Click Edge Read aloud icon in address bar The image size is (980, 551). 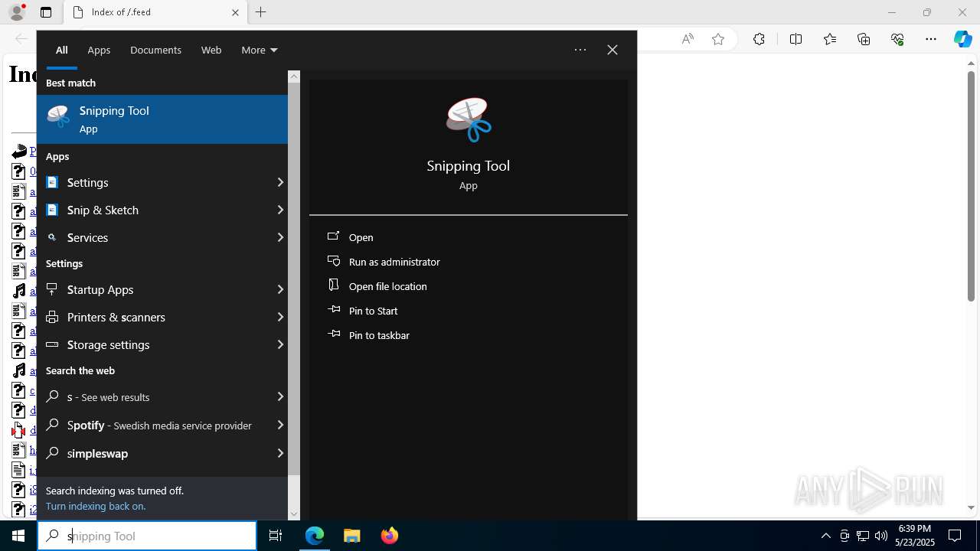[x=688, y=39]
